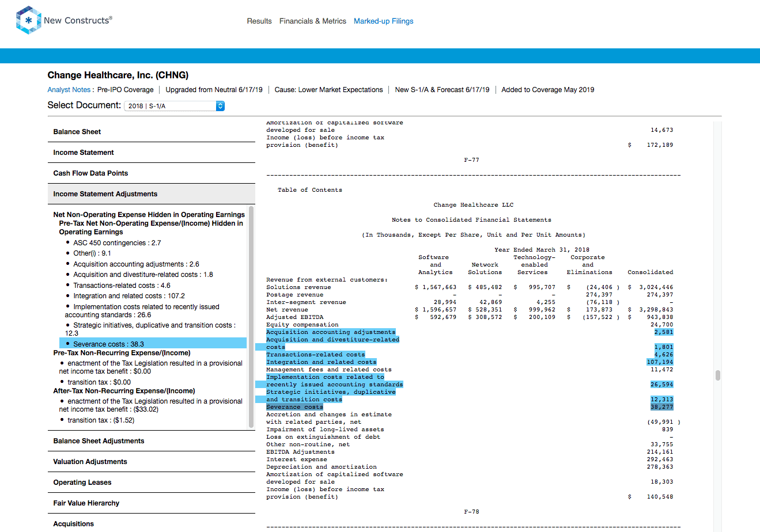The width and height of the screenshot is (760, 532).
Task: Click highlighted value 12,313 in filing
Action: (661, 400)
